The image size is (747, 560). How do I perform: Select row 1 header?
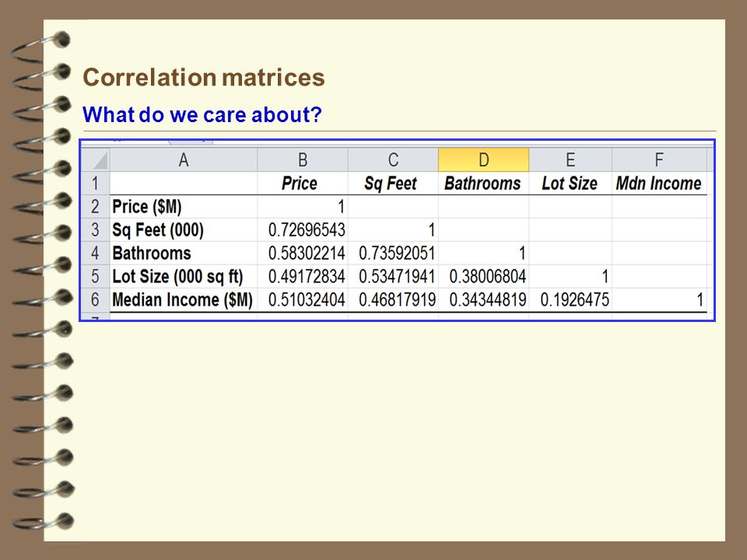coord(95,184)
